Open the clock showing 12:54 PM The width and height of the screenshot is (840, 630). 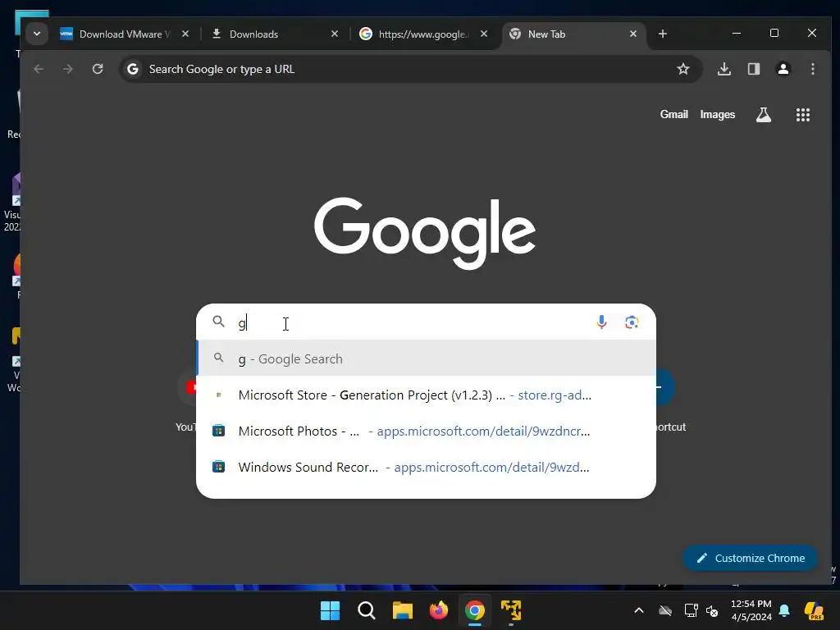[751, 610]
